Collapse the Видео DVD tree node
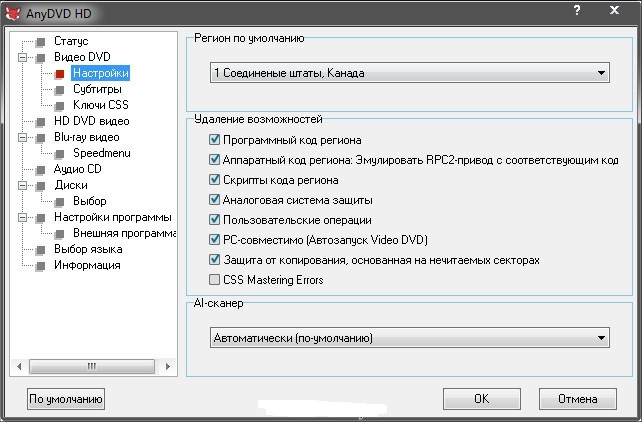The height and width of the screenshot is (422, 642). [x=23, y=57]
